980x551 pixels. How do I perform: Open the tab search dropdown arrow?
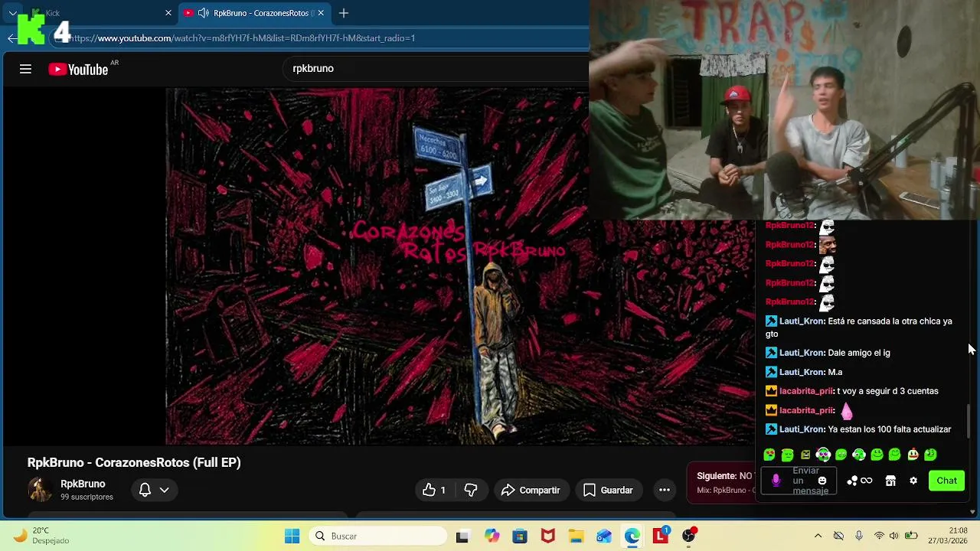(12, 13)
